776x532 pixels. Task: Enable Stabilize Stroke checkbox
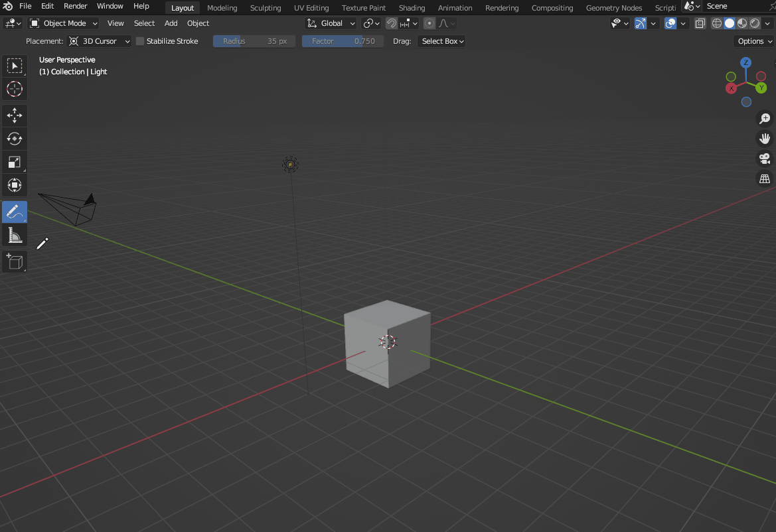click(140, 41)
